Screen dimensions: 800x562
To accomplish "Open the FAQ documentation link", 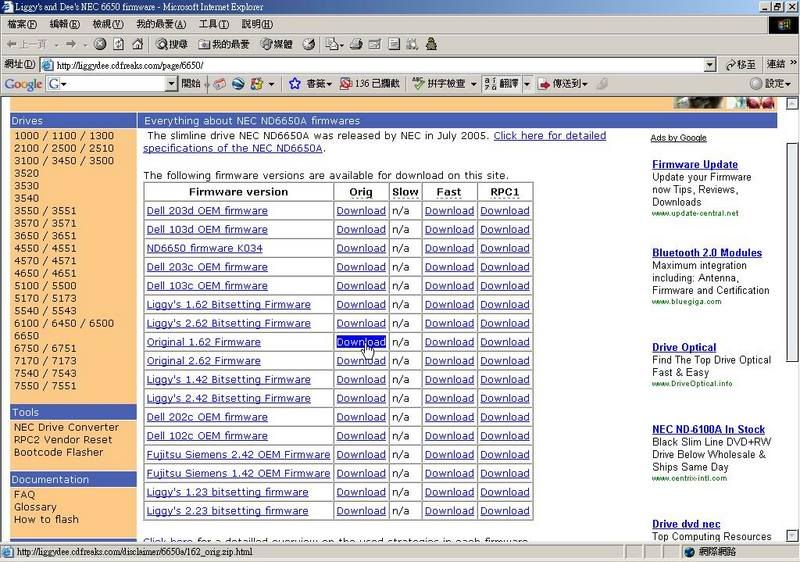I will click(x=24, y=494).
